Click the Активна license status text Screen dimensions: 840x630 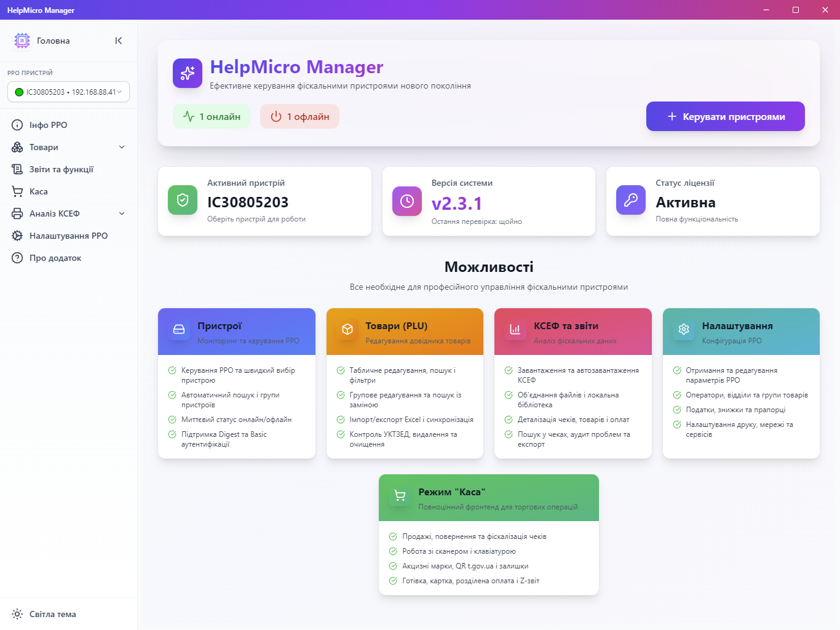[x=686, y=202]
